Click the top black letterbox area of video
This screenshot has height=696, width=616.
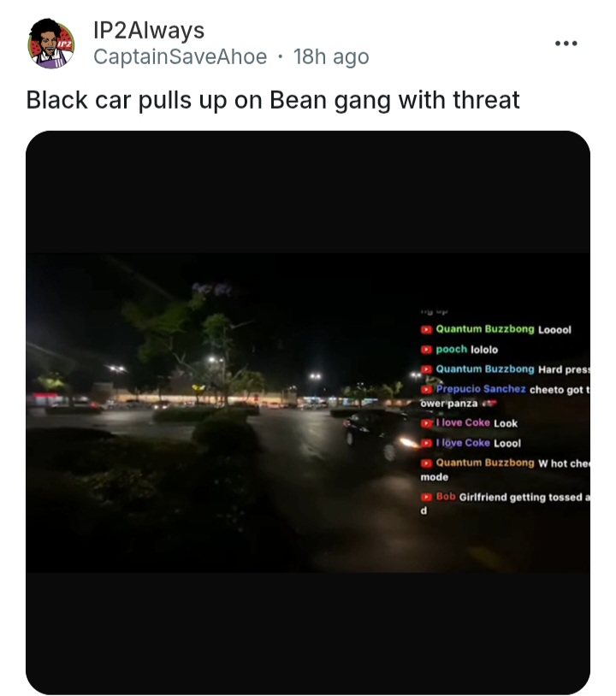[x=308, y=192]
